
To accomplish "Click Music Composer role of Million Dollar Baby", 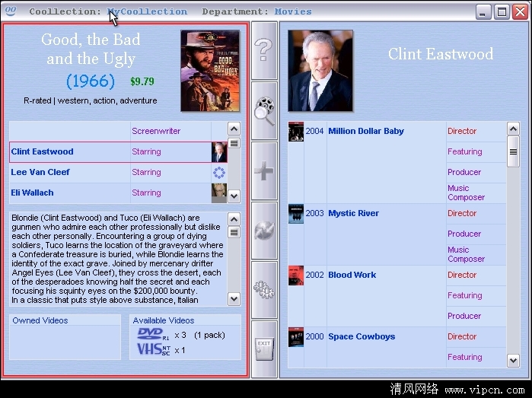I will pos(466,193).
